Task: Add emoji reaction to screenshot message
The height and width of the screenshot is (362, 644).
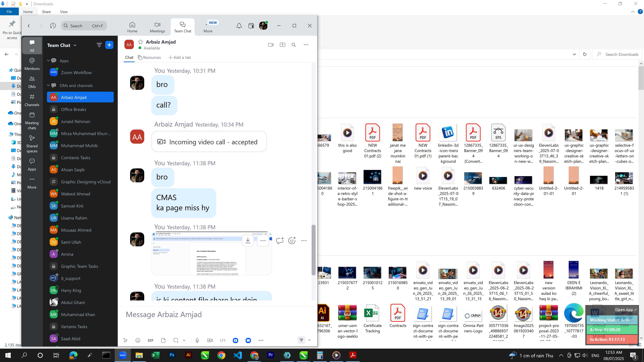Action: pyautogui.click(x=292, y=241)
